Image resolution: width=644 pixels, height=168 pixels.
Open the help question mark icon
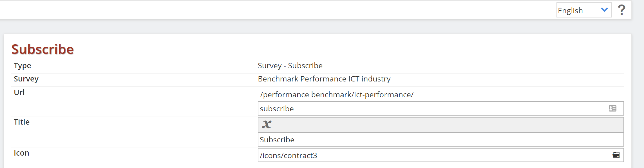[x=621, y=10]
